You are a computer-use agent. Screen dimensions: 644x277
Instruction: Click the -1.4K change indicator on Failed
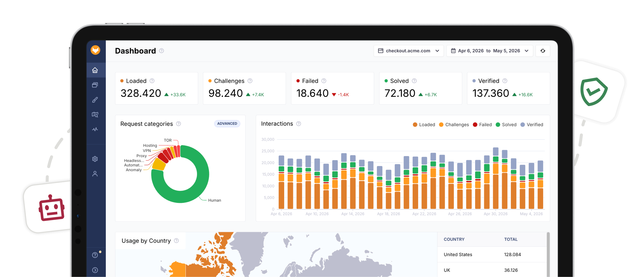click(x=340, y=95)
